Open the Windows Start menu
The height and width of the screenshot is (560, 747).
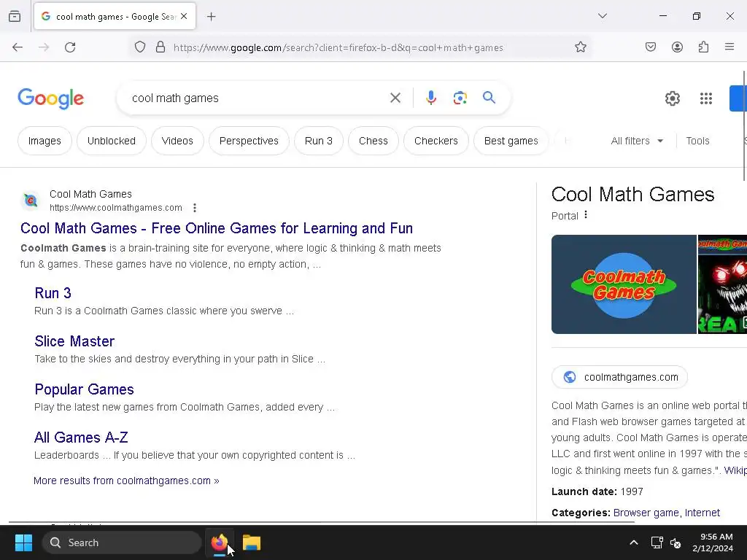coord(23,542)
